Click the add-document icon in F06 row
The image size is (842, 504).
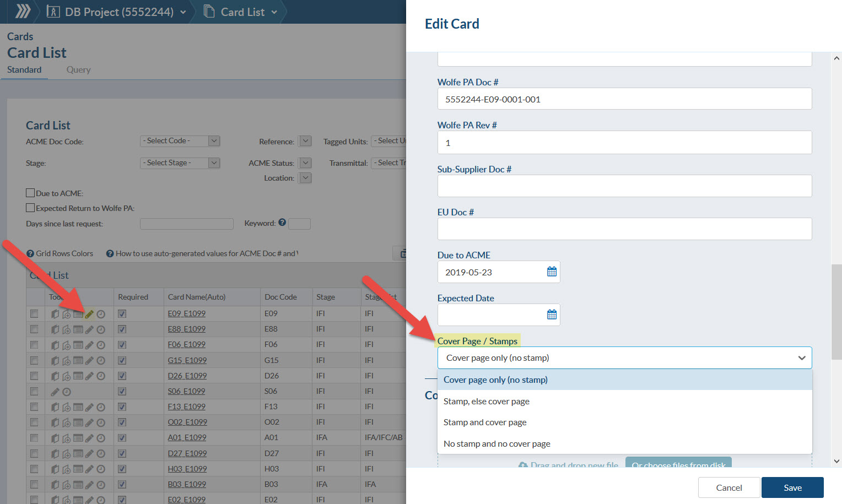pyautogui.click(x=66, y=345)
